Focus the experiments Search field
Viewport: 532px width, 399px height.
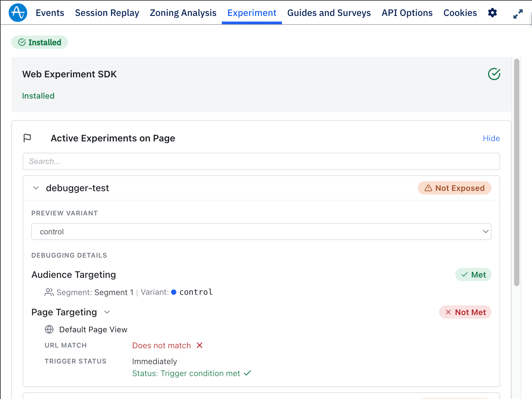261,161
